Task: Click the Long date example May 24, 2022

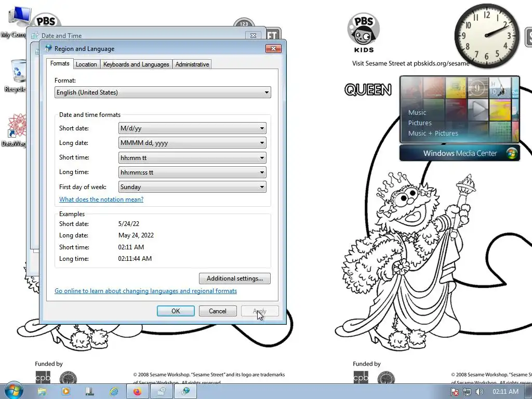Action: tap(136, 235)
